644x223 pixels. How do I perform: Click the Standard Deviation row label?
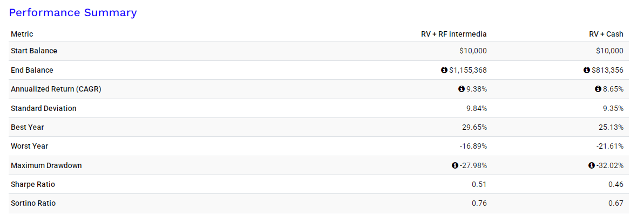coord(44,108)
